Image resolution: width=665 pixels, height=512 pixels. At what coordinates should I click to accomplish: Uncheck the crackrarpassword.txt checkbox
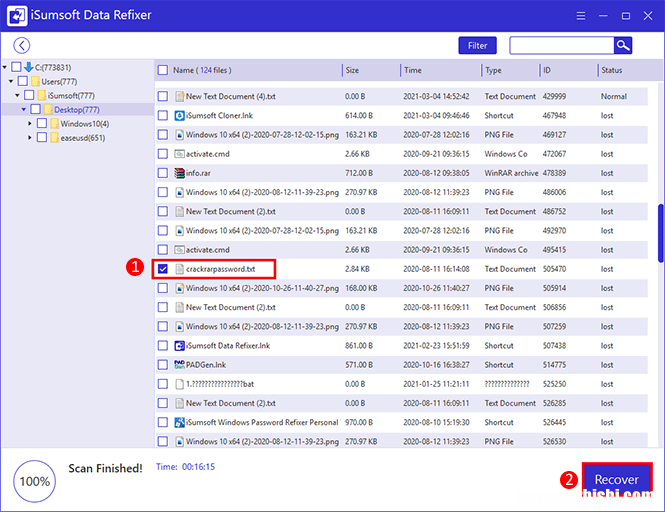pos(163,269)
